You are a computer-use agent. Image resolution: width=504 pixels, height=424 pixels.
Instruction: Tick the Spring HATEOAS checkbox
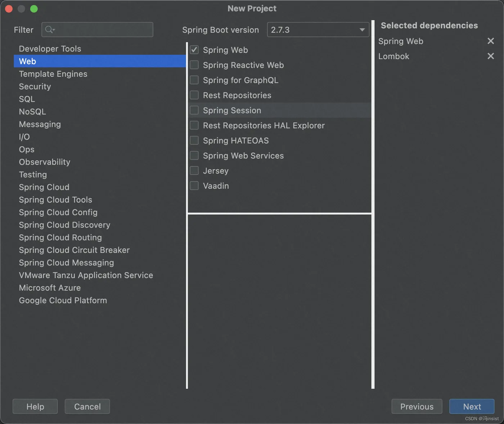194,140
